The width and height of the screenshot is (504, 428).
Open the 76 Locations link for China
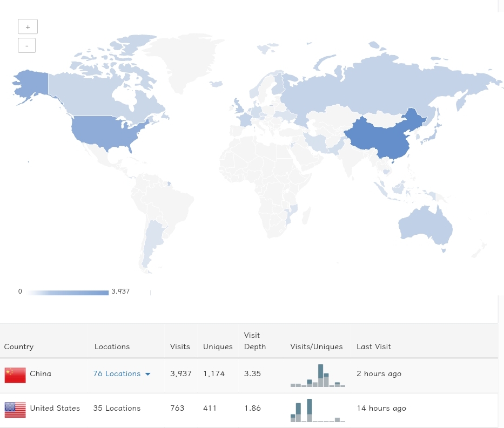tap(117, 373)
